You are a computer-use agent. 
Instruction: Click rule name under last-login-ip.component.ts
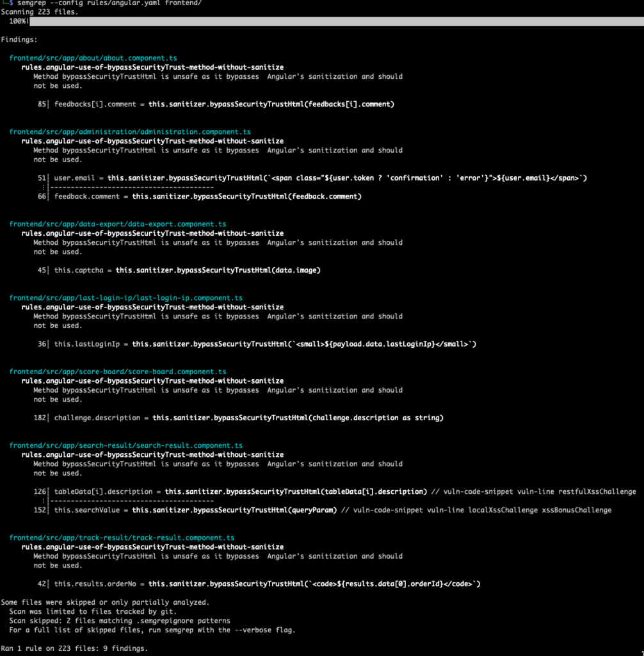coord(152,307)
